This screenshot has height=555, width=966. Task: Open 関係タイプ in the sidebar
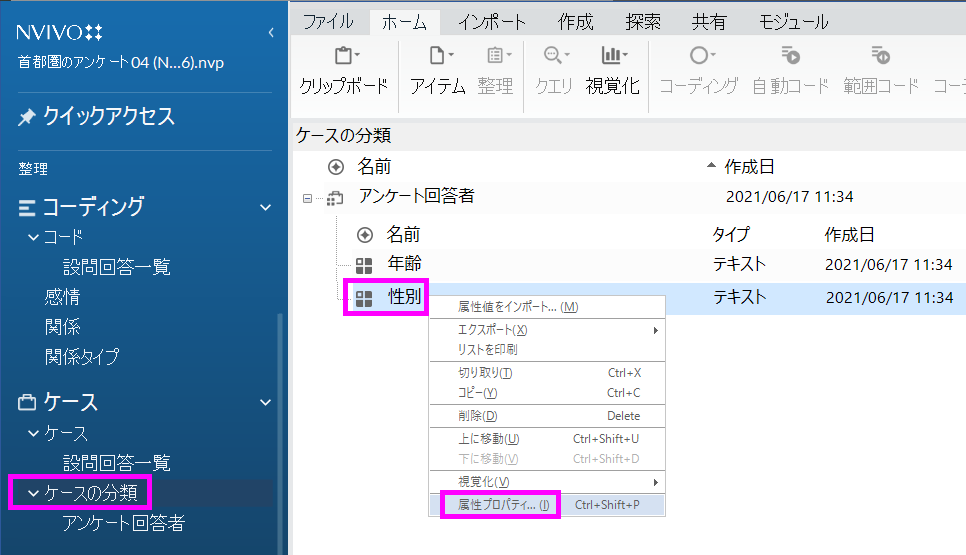pyautogui.click(x=82, y=356)
